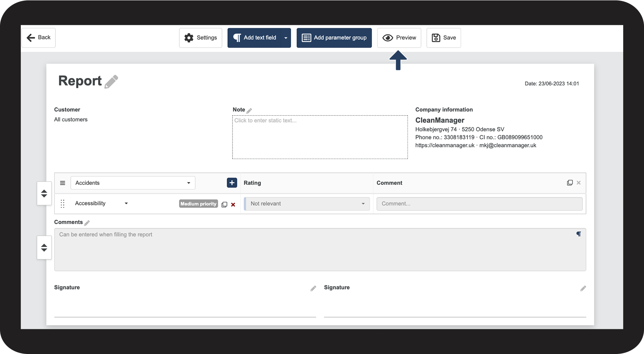Open the Accessibility parameter dropdown
Viewport: 644px width, 354px height.
[x=102, y=203]
